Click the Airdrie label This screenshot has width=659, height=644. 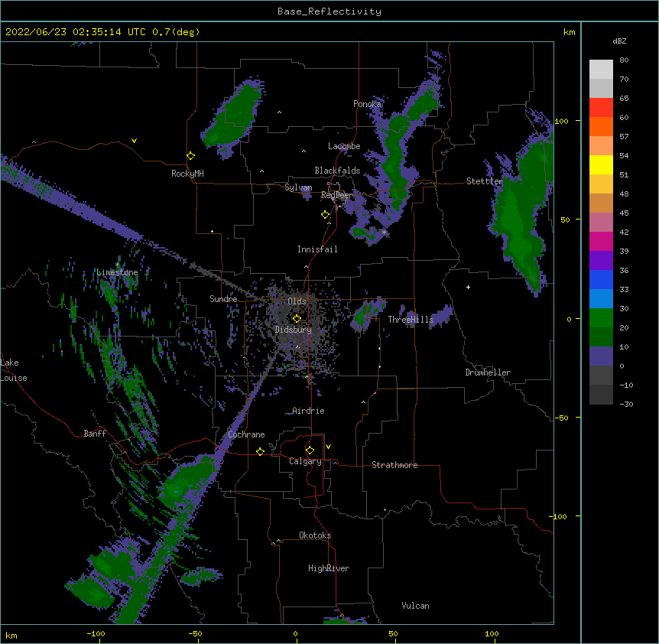pyautogui.click(x=308, y=411)
